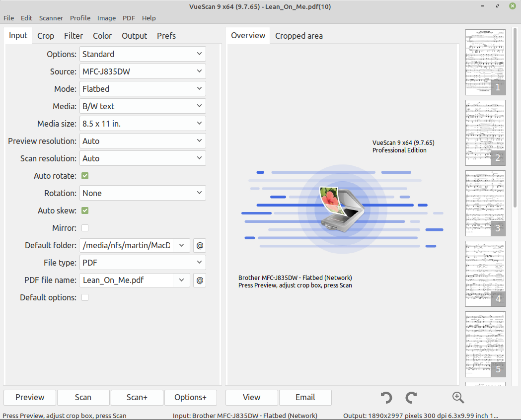The height and width of the screenshot is (420, 521).
Task: Click the View button
Action: 251,398
